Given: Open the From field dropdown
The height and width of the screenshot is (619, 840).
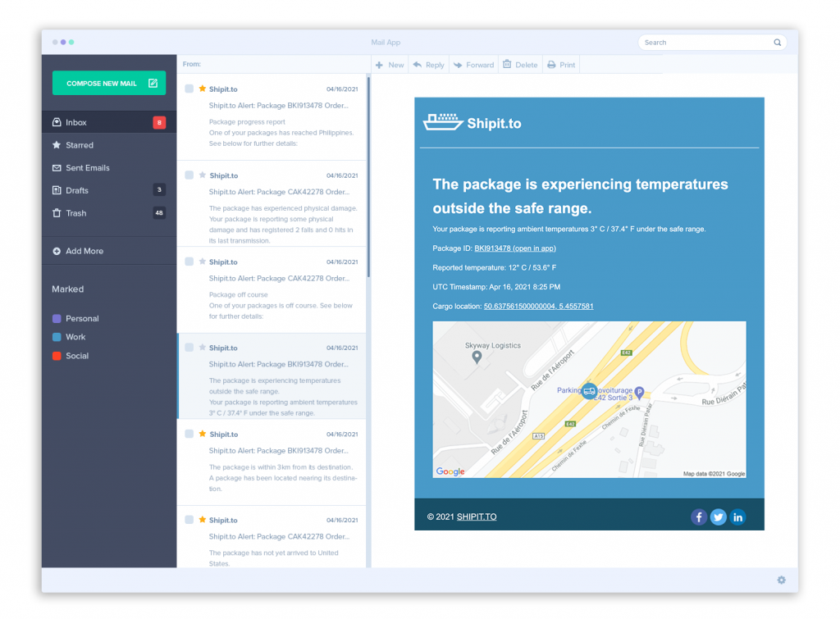Looking at the screenshot, I should pos(194,64).
